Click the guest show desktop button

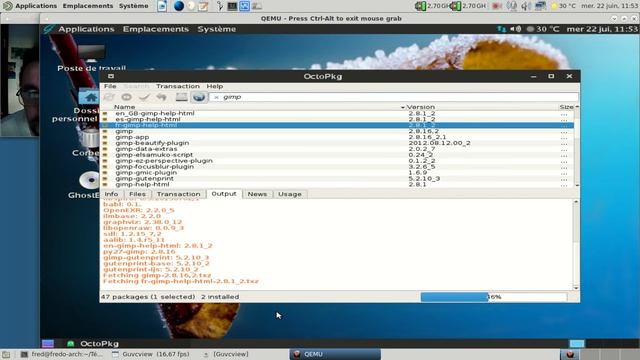[x=48, y=344]
